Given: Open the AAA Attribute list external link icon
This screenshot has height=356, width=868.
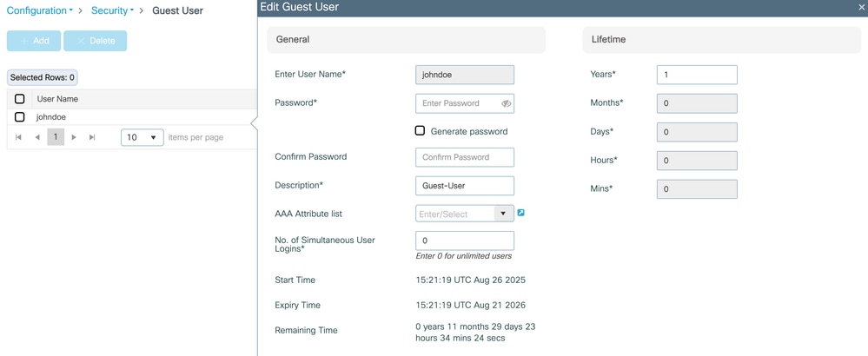Looking at the screenshot, I should (x=521, y=212).
